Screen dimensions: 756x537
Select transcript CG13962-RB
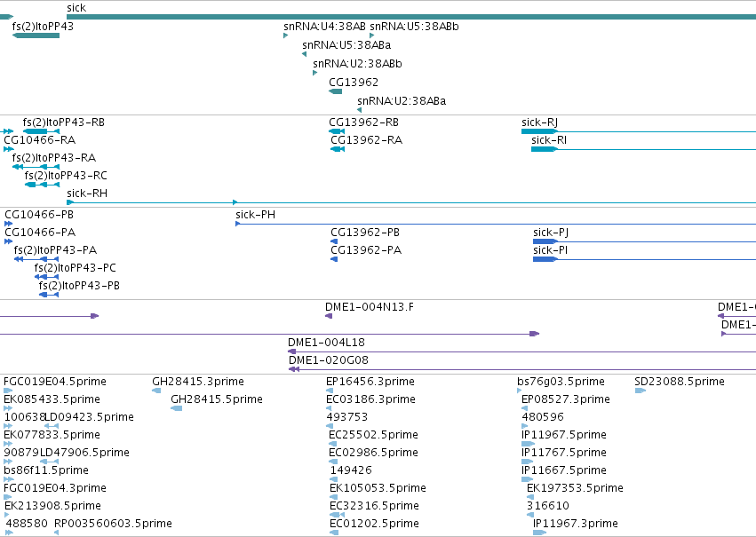[x=363, y=122]
